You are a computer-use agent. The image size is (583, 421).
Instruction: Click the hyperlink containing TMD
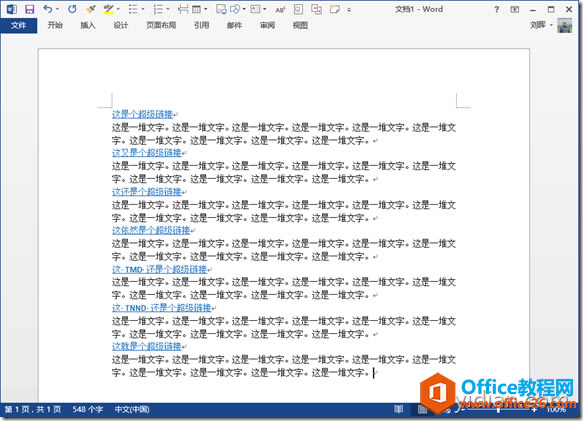tap(160, 269)
